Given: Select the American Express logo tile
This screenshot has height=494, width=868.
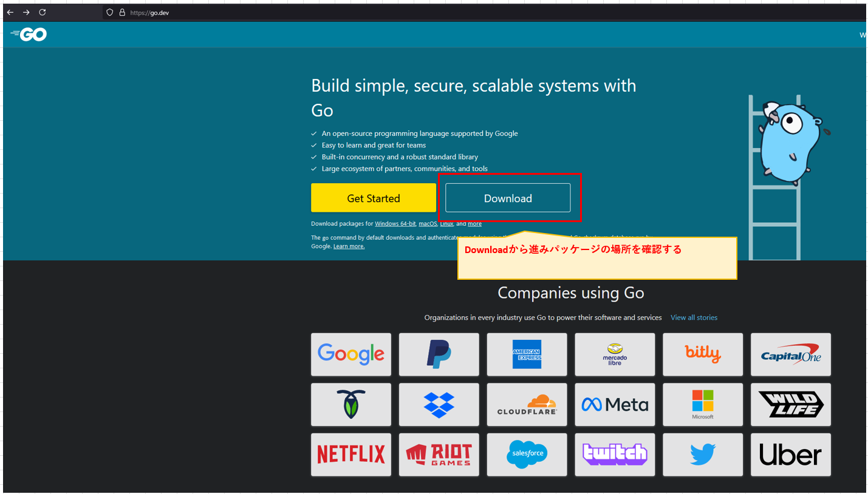Looking at the screenshot, I should [527, 354].
